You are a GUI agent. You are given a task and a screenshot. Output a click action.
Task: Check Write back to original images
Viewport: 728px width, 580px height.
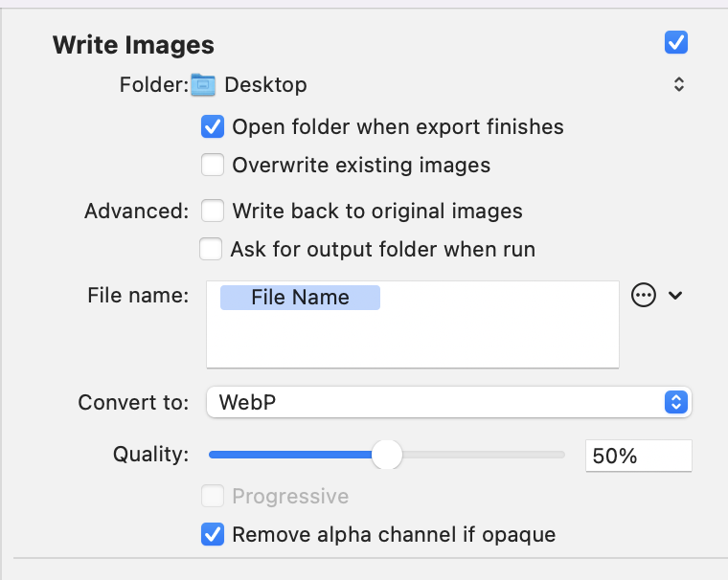(213, 212)
